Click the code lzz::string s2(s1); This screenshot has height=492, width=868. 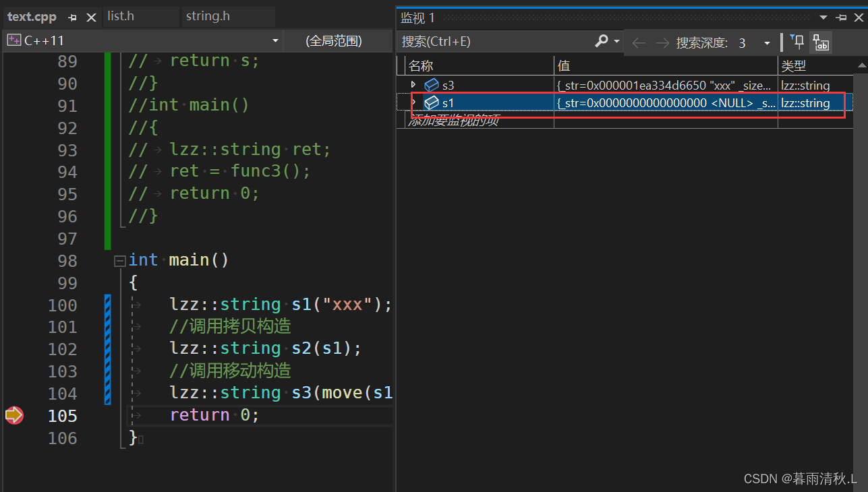tap(266, 348)
